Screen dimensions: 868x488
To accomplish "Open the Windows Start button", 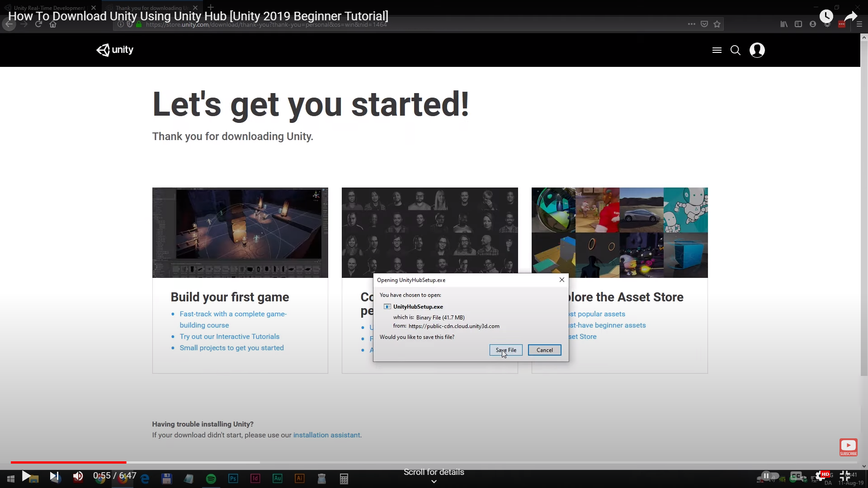I will [x=11, y=479].
